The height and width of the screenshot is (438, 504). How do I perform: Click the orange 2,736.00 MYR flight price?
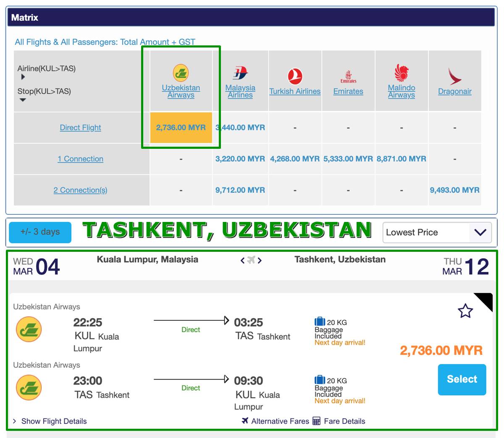click(x=441, y=351)
